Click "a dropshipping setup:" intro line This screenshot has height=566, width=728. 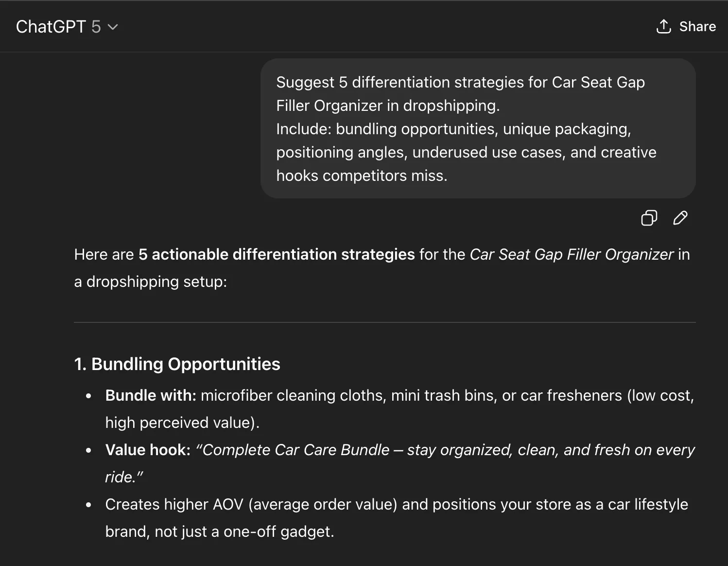tap(151, 282)
